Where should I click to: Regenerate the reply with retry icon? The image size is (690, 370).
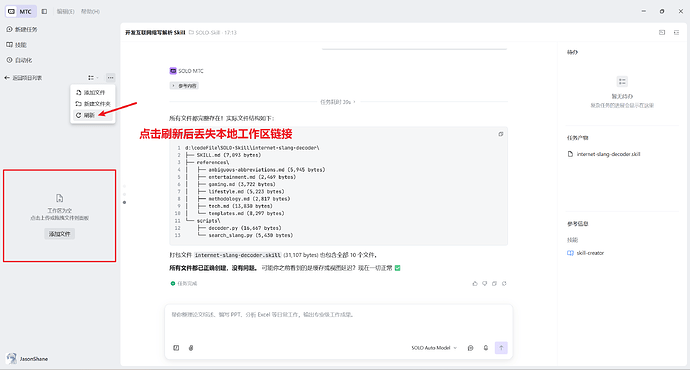pyautogui.click(x=504, y=284)
